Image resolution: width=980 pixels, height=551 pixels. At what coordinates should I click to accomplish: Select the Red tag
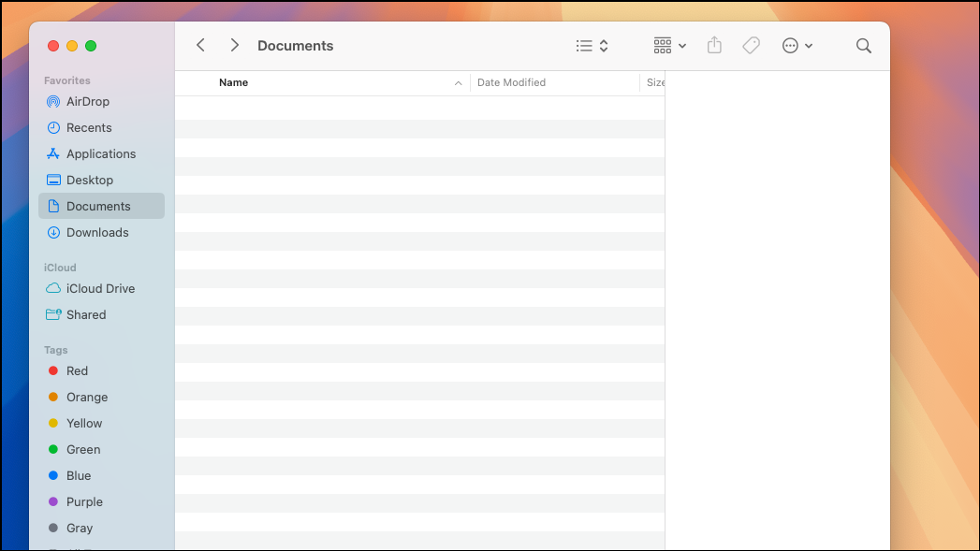[101, 371]
